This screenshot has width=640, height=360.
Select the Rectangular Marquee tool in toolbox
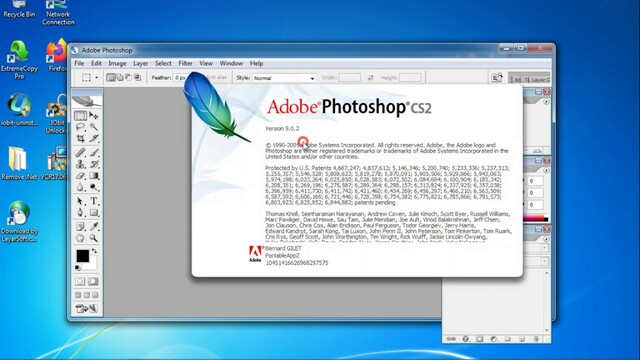(80, 116)
